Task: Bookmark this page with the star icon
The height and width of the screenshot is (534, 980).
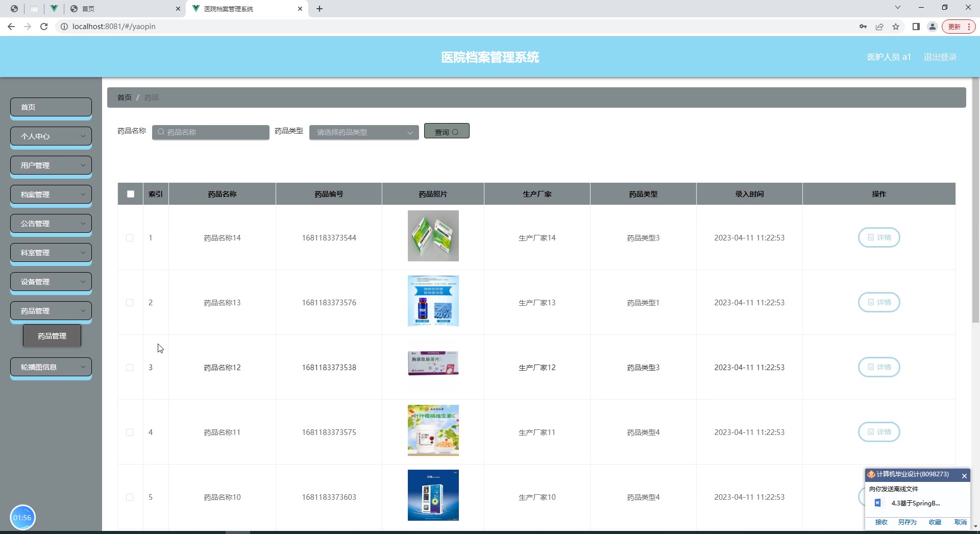Action: pyautogui.click(x=896, y=27)
